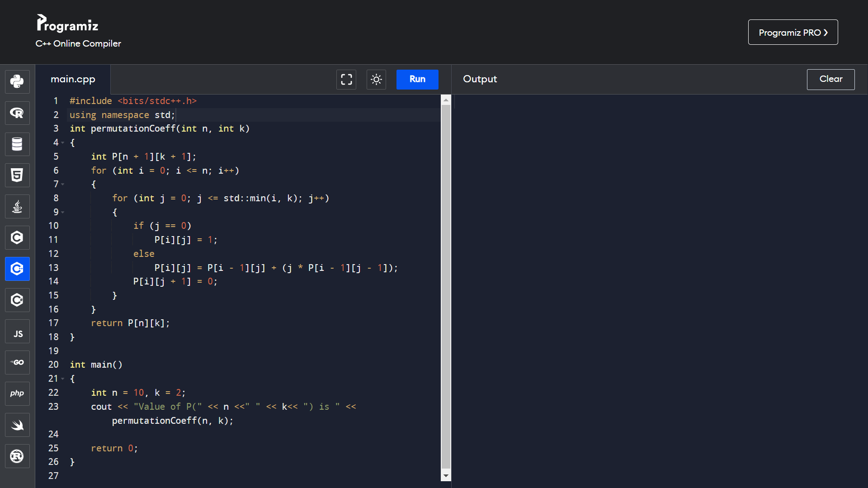Click on 'return 0;' line
This screenshot has height=488, width=868.
coord(114,448)
